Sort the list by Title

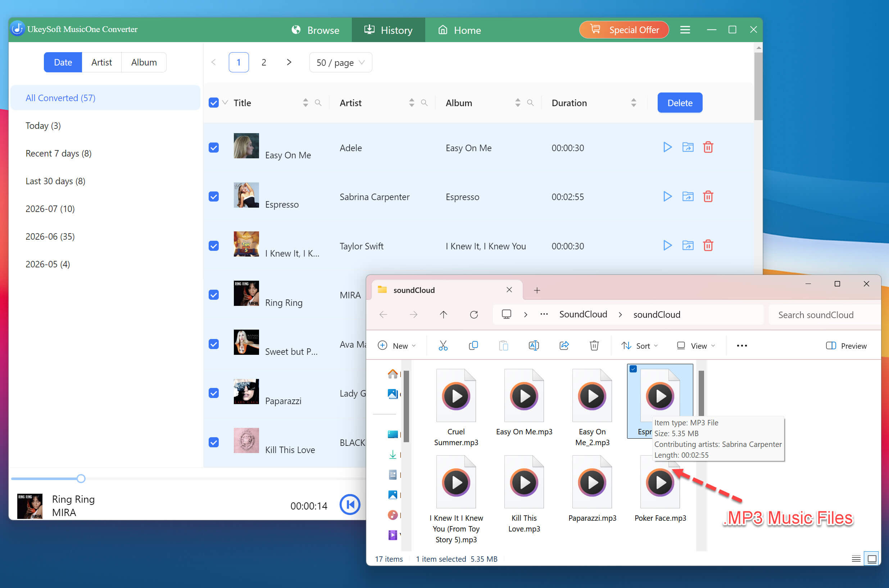tap(305, 103)
